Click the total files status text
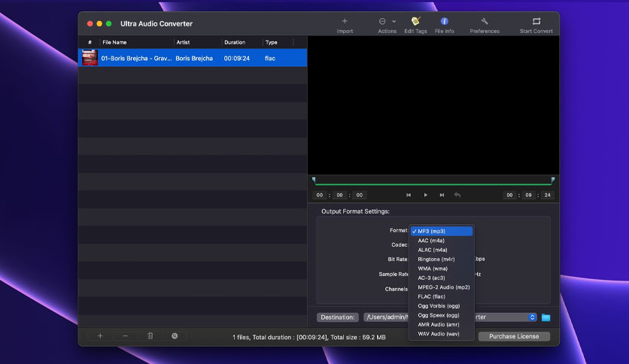This screenshot has height=364, width=629. pos(309,337)
